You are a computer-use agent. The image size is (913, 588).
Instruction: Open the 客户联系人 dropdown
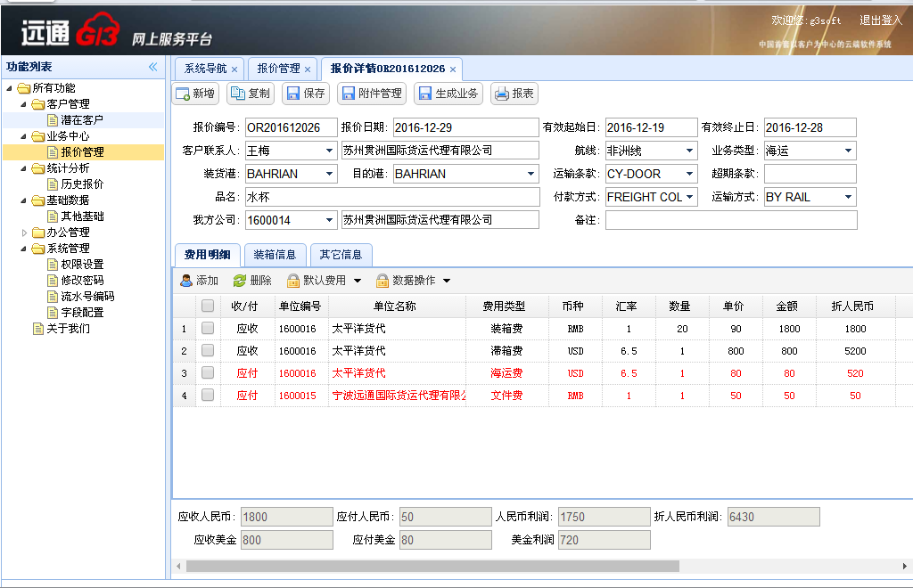pyautogui.click(x=330, y=151)
